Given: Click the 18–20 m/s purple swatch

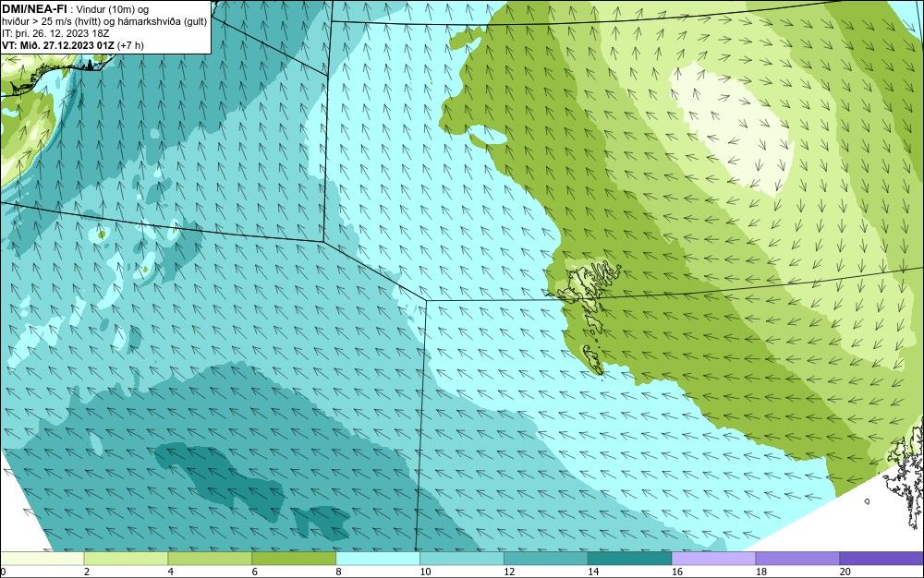Looking at the screenshot, I should coord(798,559).
